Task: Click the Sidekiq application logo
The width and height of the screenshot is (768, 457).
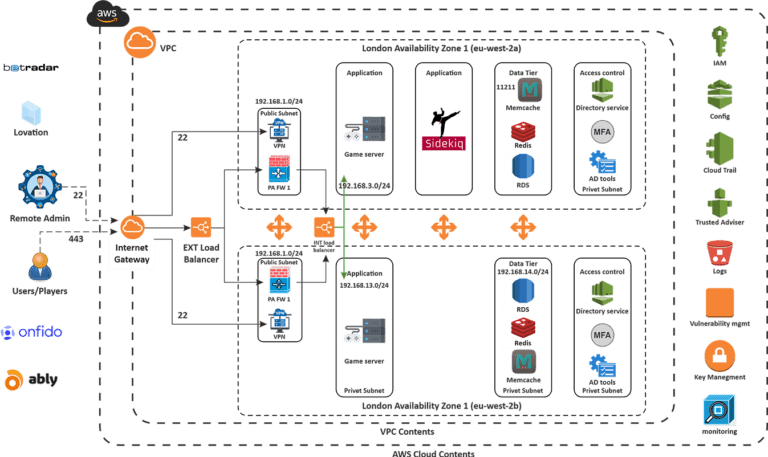Action: 443,130
